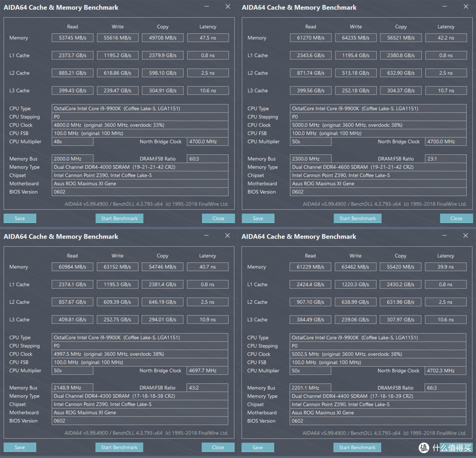Close button in the DDR4-4300 benchmark window
This screenshot has width=476, height=458.
click(218, 447)
